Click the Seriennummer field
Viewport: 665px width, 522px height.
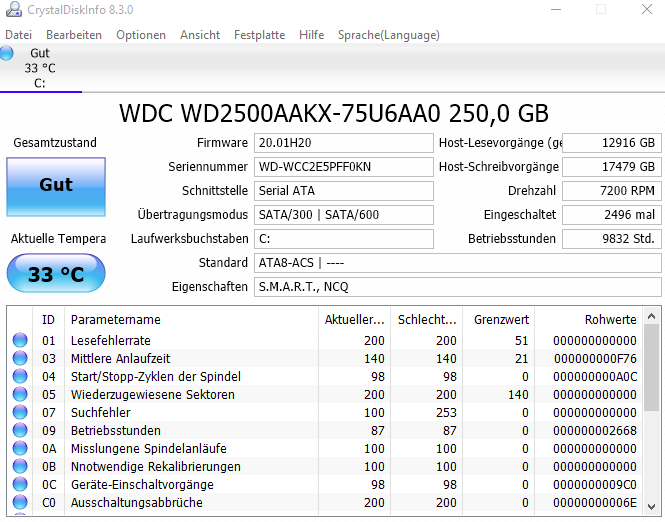click(x=344, y=167)
